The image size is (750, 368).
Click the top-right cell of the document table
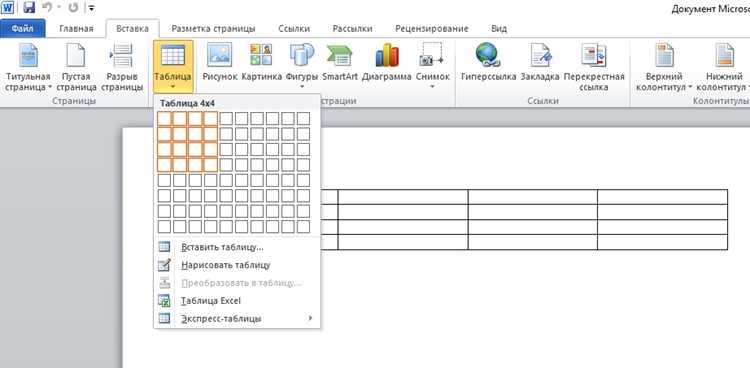662,197
